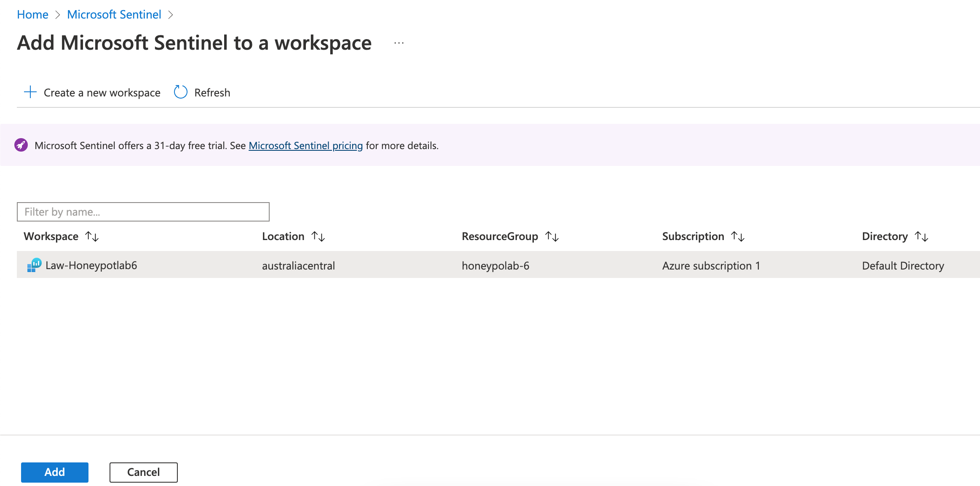This screenshot has width=980, height=486.
Task: Click the Law-Honeypotlab6 workspace icon
Action: point(33,265)
